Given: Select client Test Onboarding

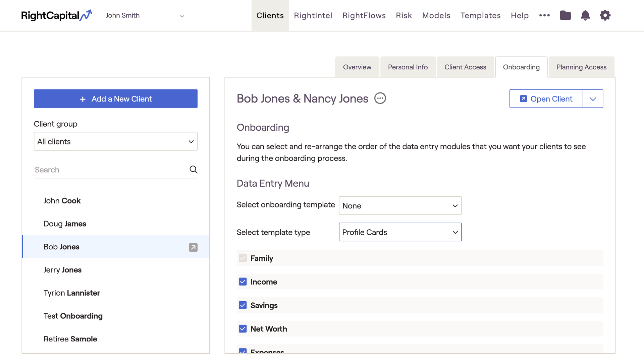Looking at the screenshot, I should point(116,316).
